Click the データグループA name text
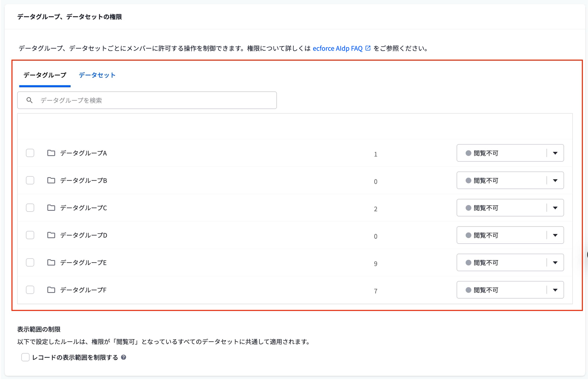Screen dimensions: 588x380 pos(83,153)
